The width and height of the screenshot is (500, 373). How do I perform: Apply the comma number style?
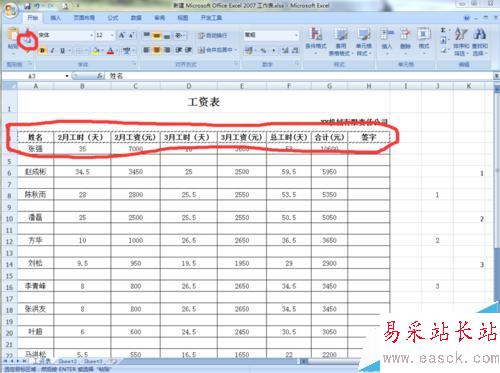(x=274, y=51)
